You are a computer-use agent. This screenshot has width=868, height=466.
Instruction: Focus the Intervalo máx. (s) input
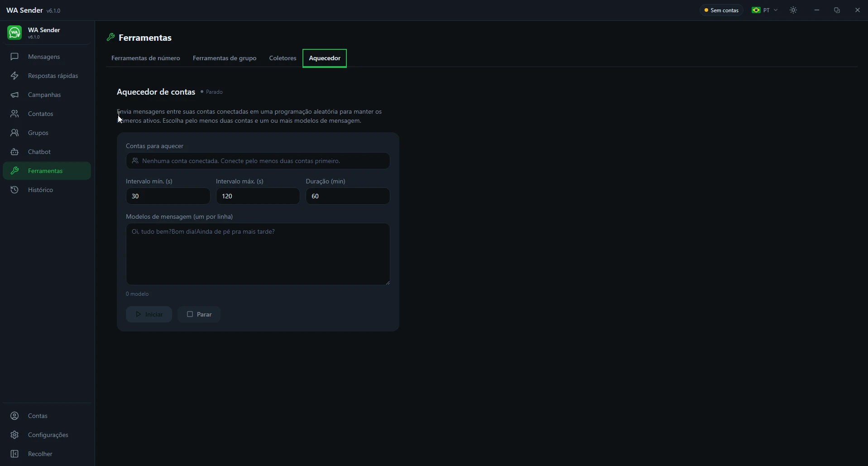pyautogui.click(x=258, y=196)
